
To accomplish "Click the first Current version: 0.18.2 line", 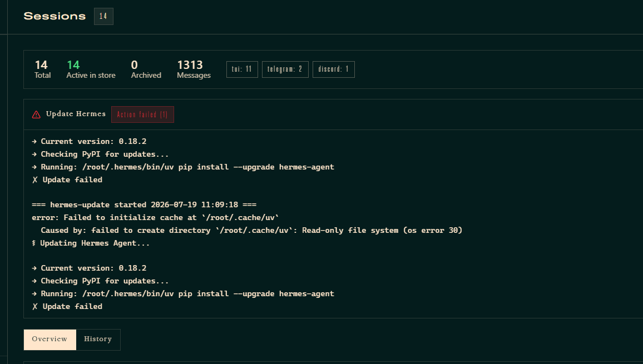I will click(89, 141).
